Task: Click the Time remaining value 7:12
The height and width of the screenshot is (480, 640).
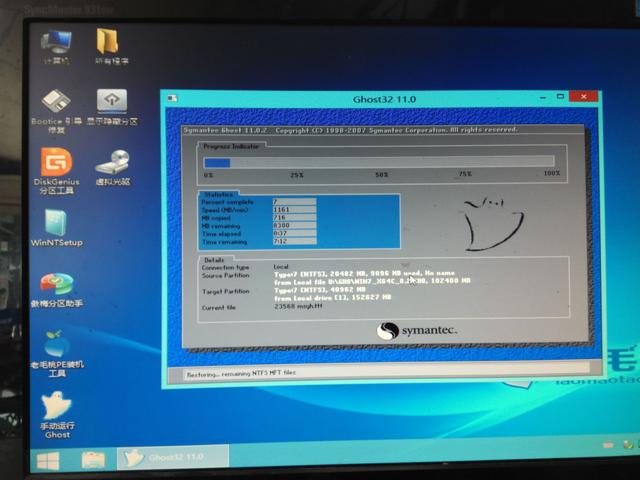Action: [294, 242]
